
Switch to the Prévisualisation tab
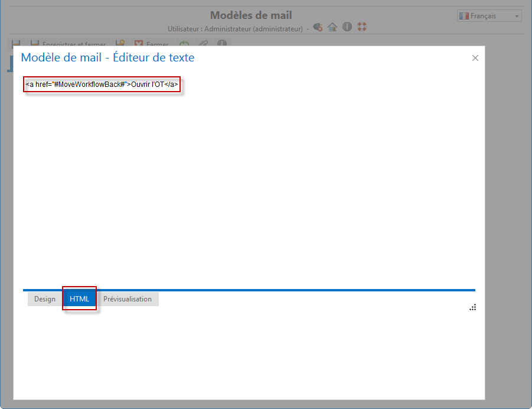pyautogui.click(x=128, y=298)
